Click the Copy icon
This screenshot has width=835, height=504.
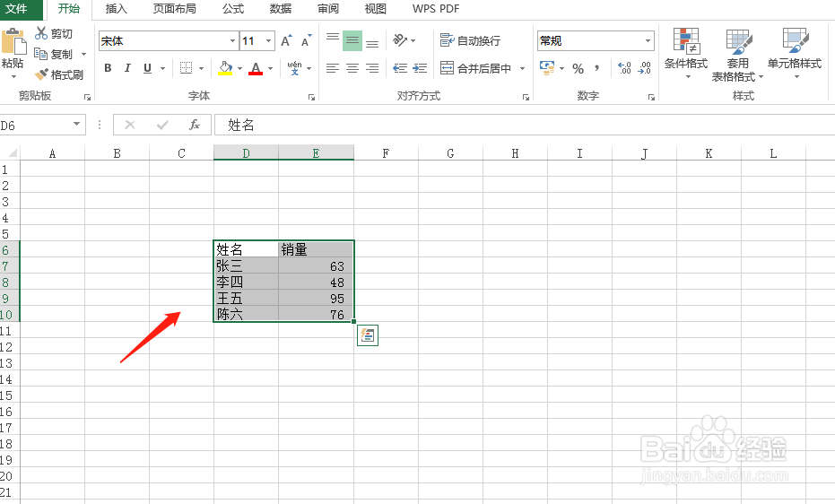(40, 53)
